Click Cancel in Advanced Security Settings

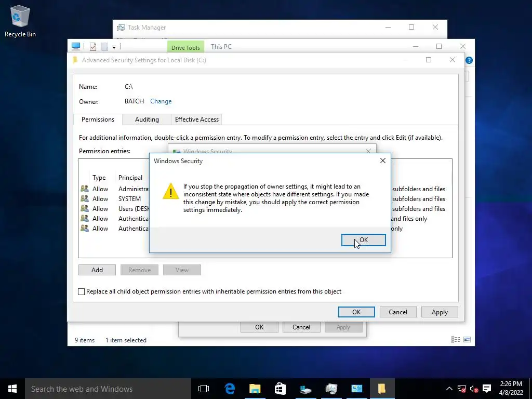(398, 312)
